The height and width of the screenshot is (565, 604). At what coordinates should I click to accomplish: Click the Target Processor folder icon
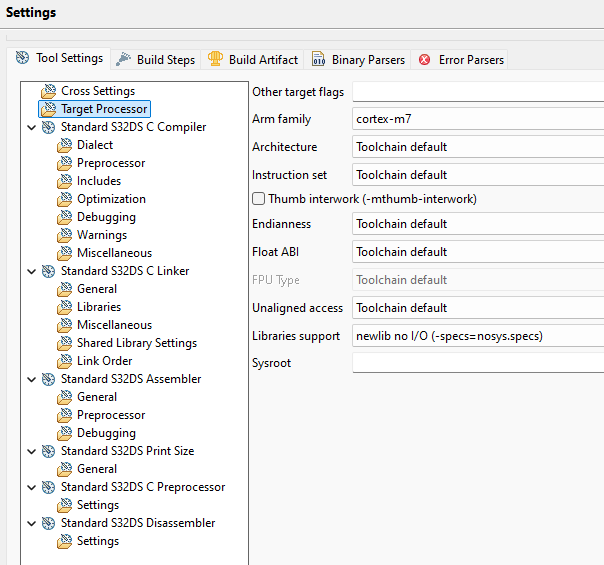click(x=49, y=109)
